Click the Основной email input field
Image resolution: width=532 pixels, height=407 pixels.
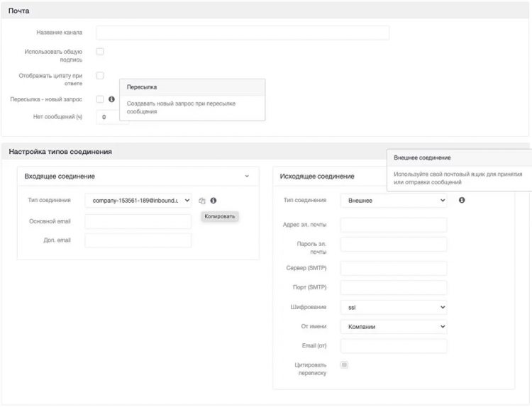click(x=138, y=222)
